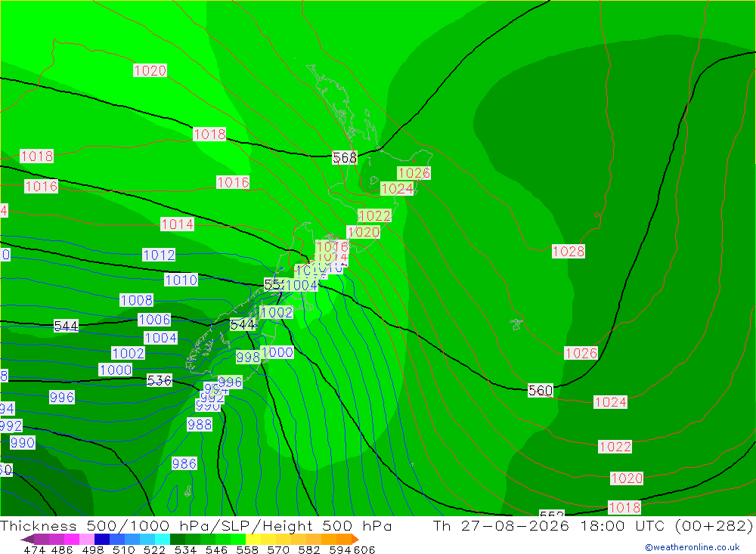Pick the cyan legend color near 522

163,539
